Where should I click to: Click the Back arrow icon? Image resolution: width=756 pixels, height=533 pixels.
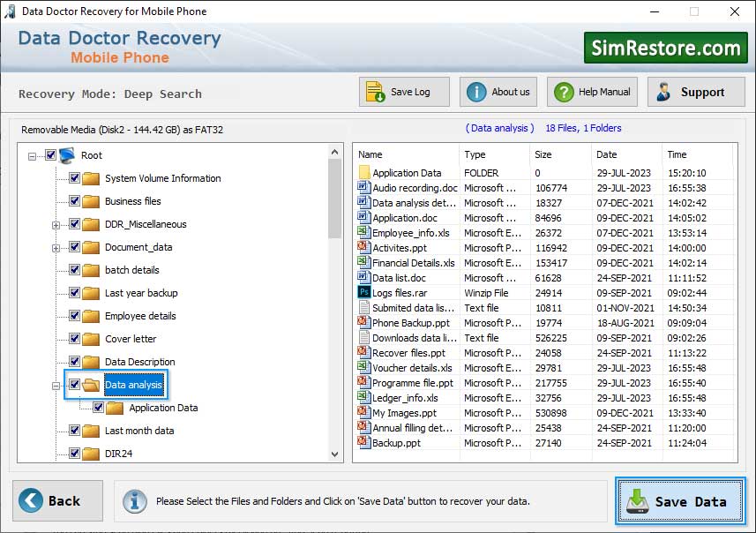tap(31, 500)
